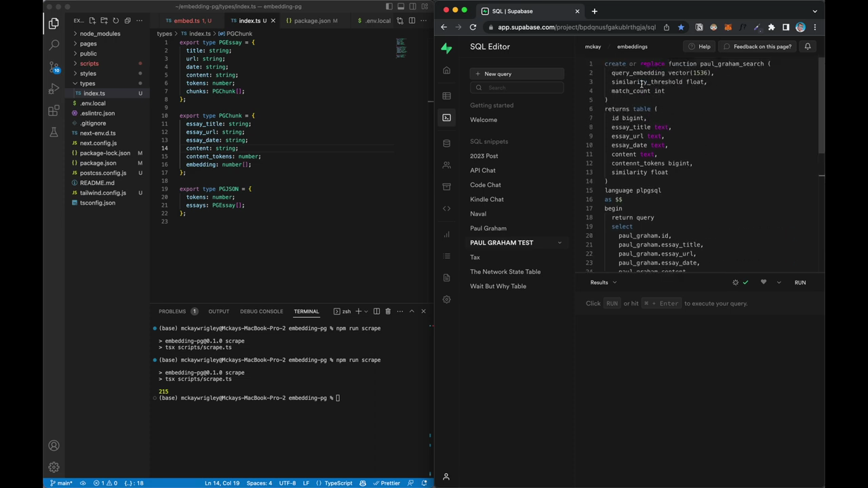The image size is (868, 488).
Task: Open Supabase Database icon in sidebar
Action: pyautogui.click(x=446, y=143)
